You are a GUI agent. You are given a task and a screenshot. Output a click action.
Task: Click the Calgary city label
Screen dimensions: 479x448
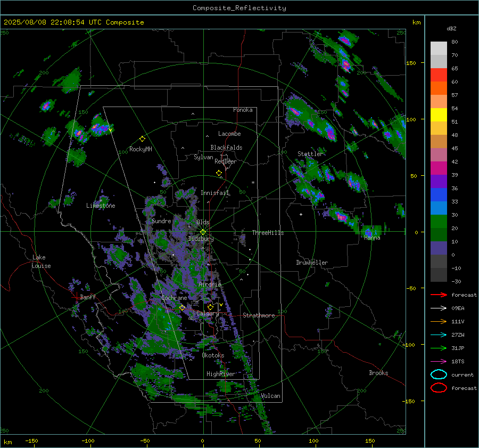coord(208,313)
